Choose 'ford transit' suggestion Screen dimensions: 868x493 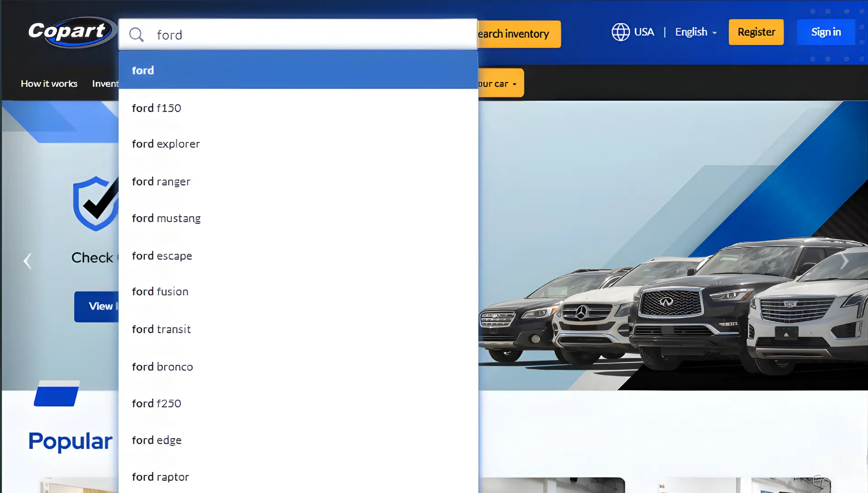point(298,329)
